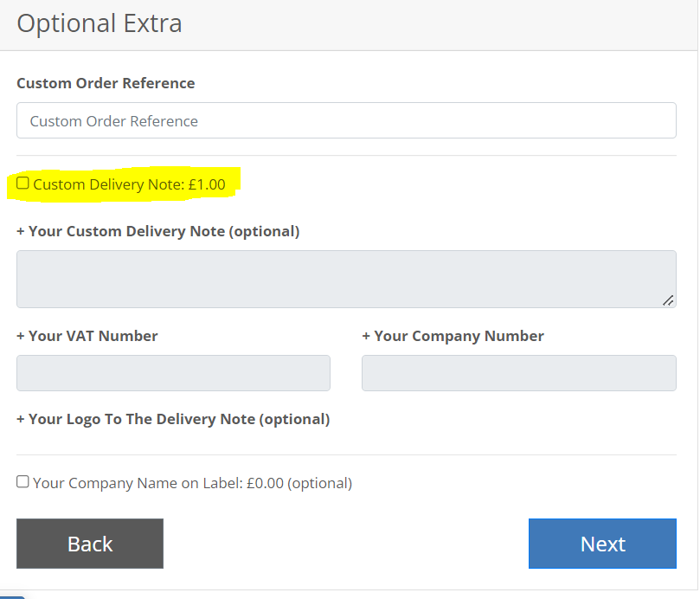Focus the Your Custom Delivery Note textarea
The image size is (700, 599).
[346, 280]
